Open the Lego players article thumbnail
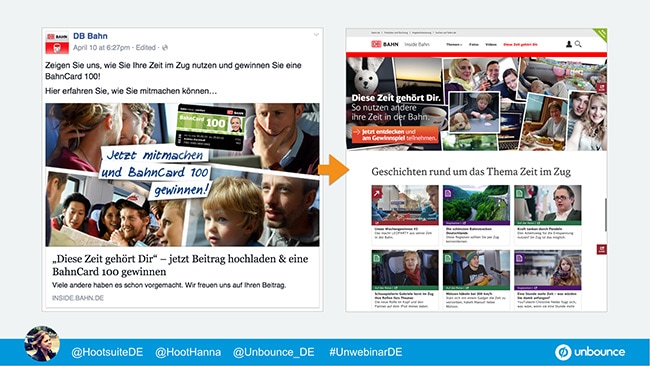Screen dimensions: 650x366 (405, 205)
